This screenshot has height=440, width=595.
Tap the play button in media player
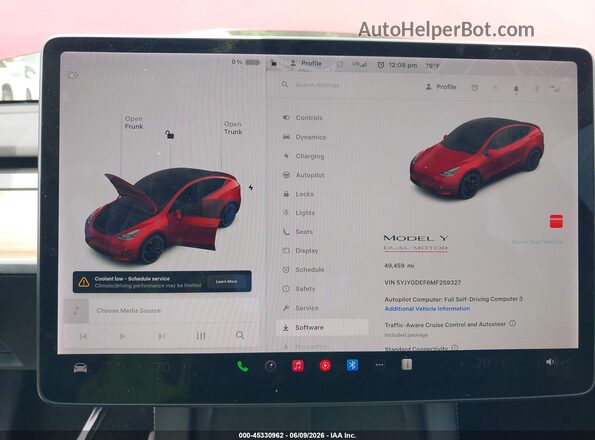(x=122, y=336)
